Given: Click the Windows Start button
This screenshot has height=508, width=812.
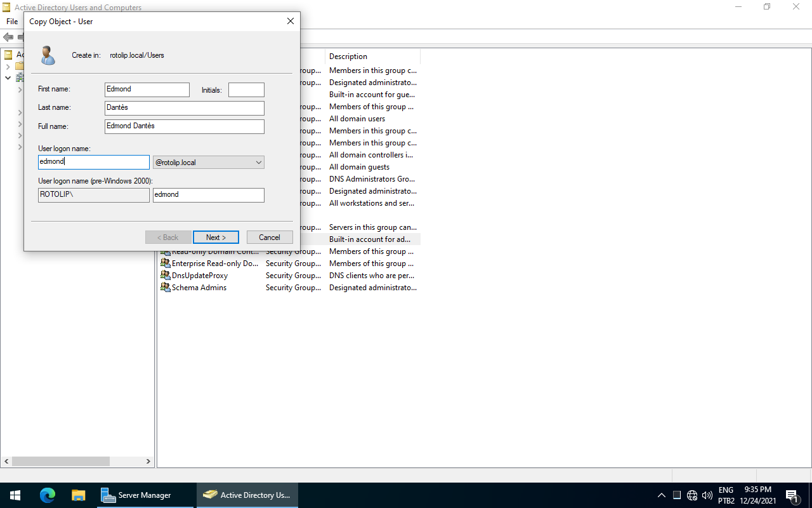Looking at the screenshot, I should pos(15,495).
